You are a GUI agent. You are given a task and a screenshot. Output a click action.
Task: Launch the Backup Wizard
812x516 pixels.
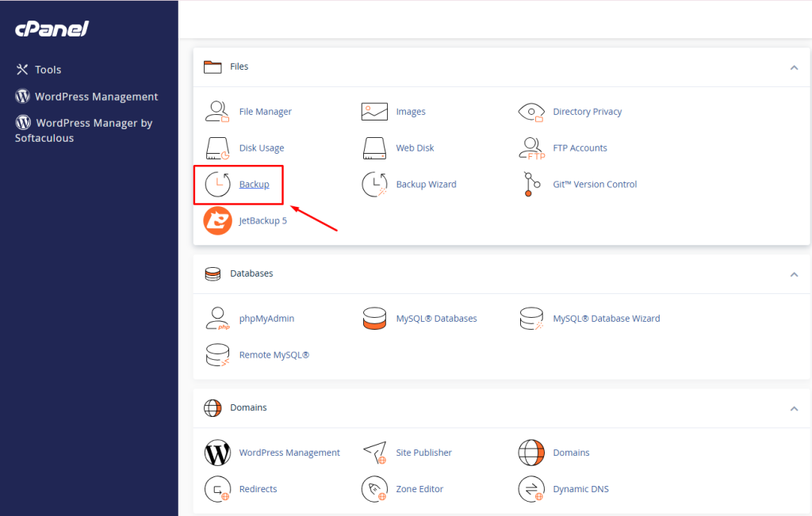pyautogui.click(x=425, y=184)
